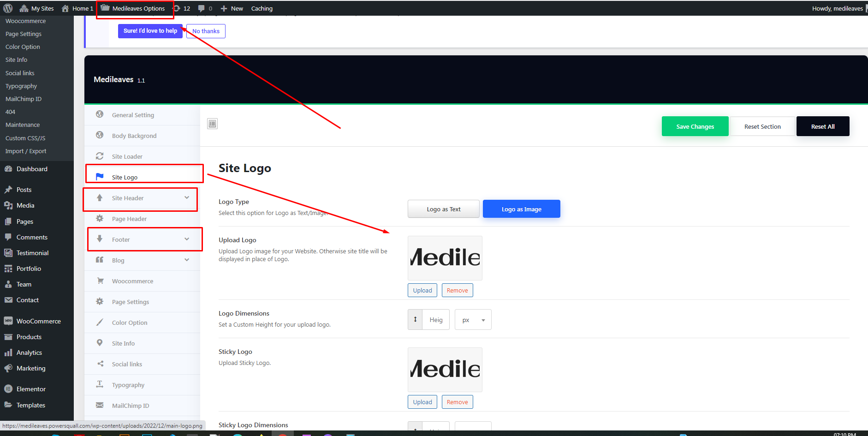Open Media library in sidebar
The width and height of the screenshot is (868, 436).
pyautogui.click(x=37, y=205)
